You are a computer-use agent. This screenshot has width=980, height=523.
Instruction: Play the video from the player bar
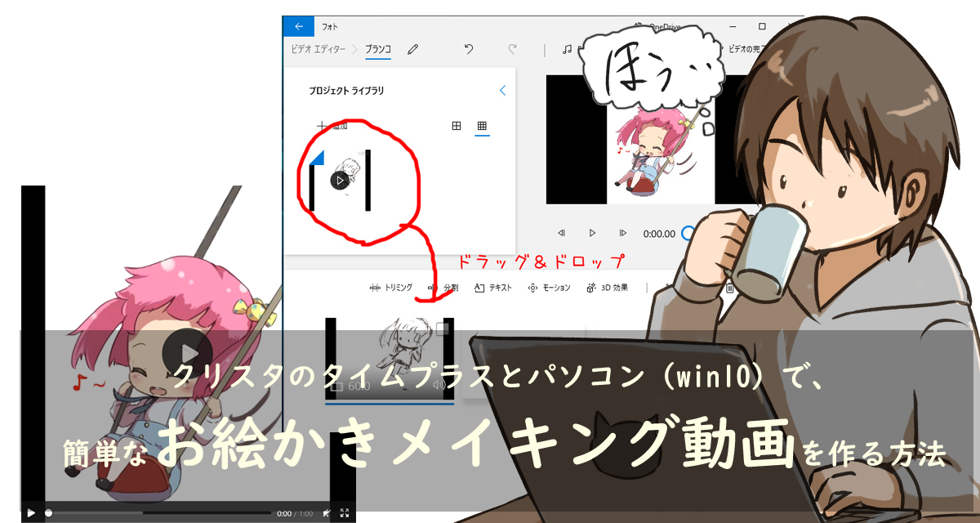[31, 513]
